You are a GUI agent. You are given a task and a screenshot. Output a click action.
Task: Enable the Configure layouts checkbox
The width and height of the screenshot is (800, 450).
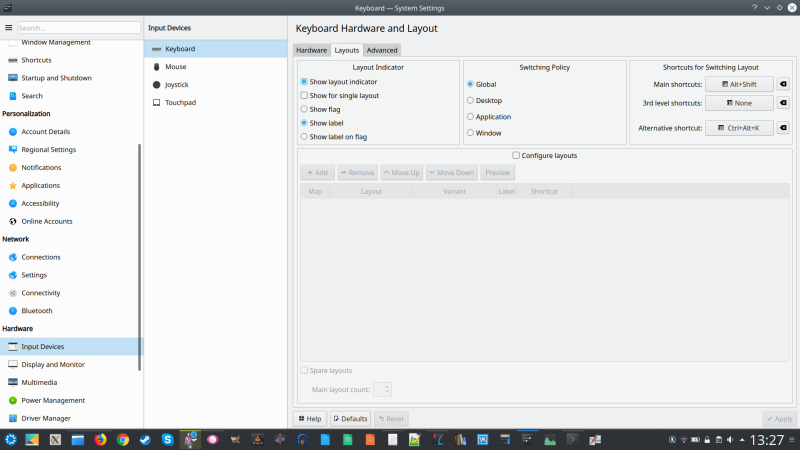(516, 156)
